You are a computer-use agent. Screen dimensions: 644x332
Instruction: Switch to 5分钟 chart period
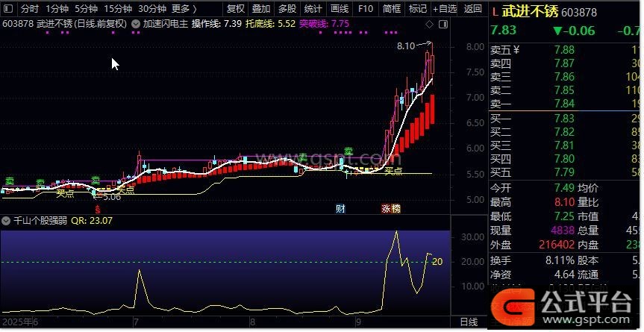tap(87, 9)
